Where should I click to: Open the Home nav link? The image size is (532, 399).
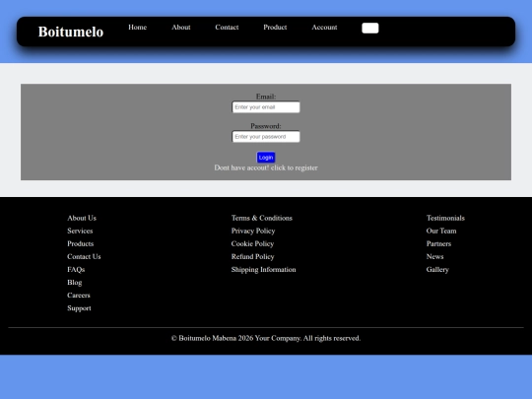[137, 28]
